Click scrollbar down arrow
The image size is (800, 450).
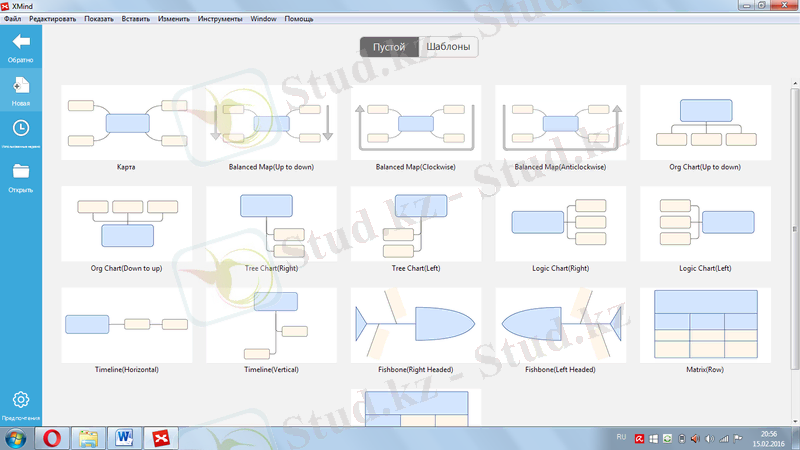(794, 421)
